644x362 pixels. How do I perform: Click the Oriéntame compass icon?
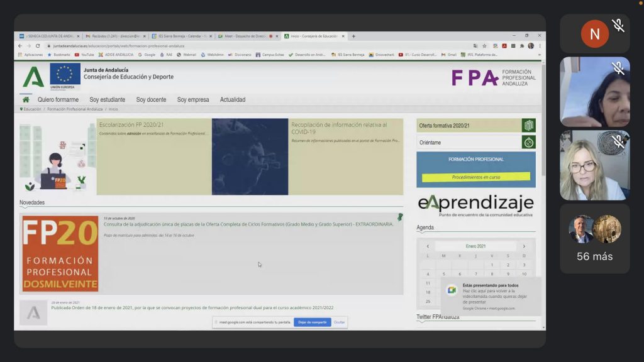[x=529, y=143]
